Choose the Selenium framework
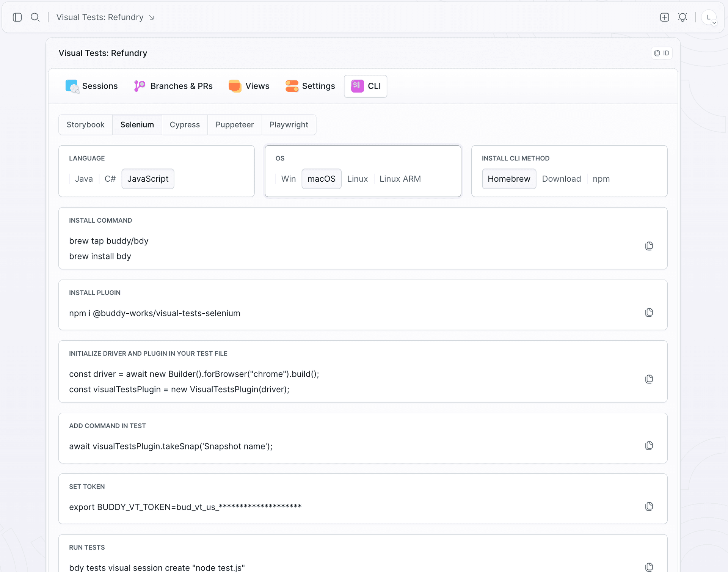Image resolution: width=728 pixels, height=572 pixels. [137, 125]
